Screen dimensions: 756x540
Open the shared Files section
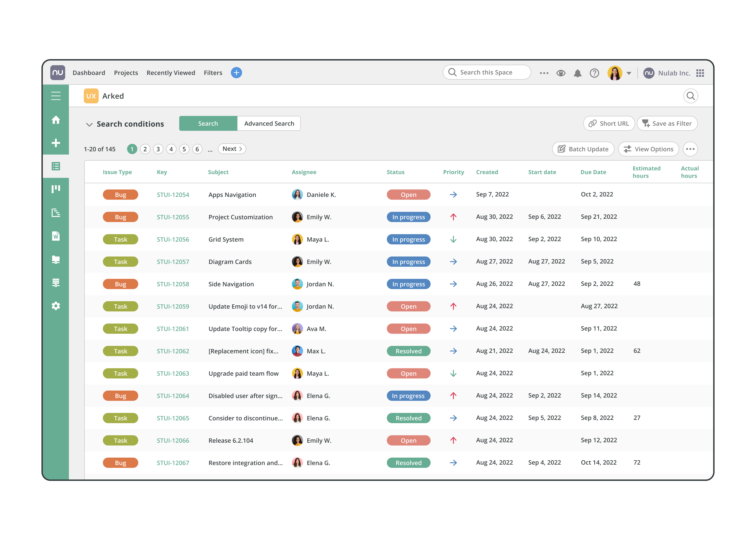point(56,259)
